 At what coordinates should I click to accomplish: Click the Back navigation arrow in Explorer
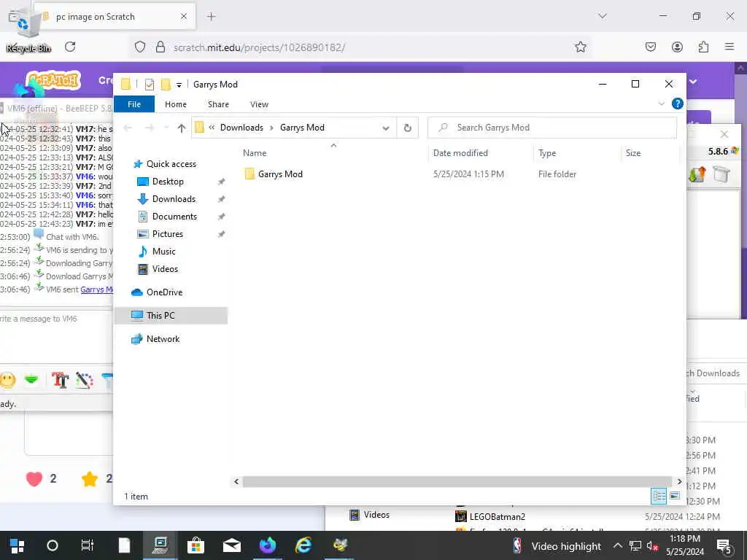point(128,128)
